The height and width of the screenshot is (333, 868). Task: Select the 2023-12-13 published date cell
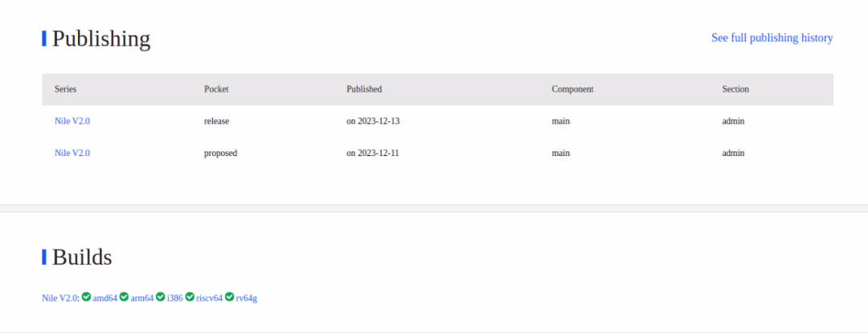(x=373, y=121)
